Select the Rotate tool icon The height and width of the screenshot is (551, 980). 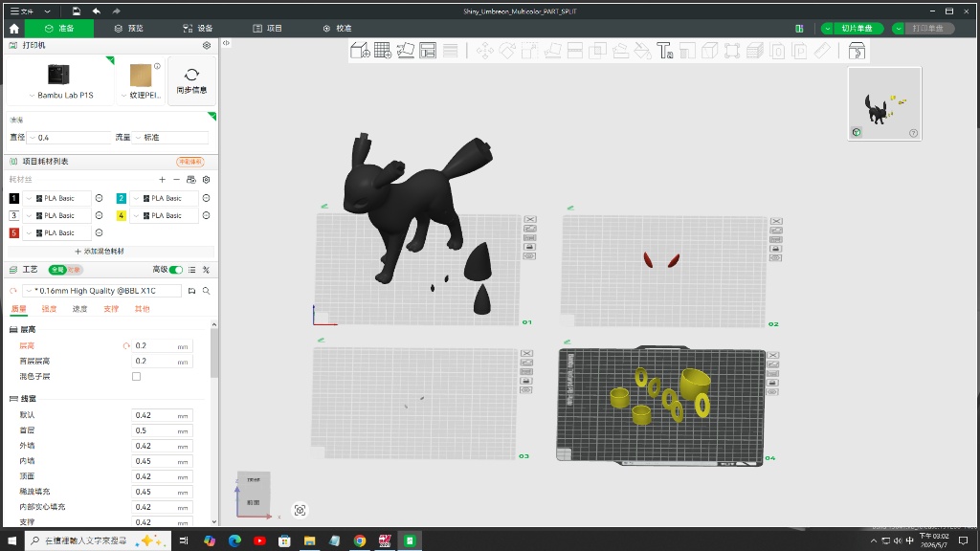click(507, 51)
